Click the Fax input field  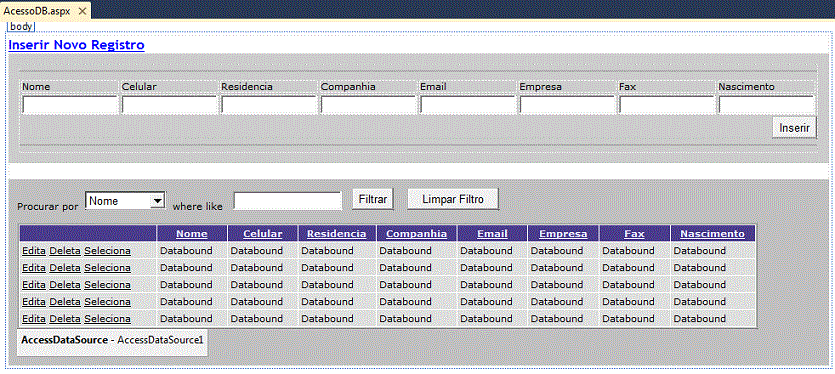point(667,105)
